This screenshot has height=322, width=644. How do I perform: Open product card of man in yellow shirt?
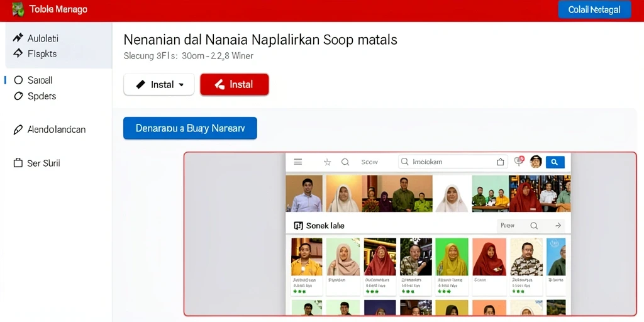[x=307, y=267]
